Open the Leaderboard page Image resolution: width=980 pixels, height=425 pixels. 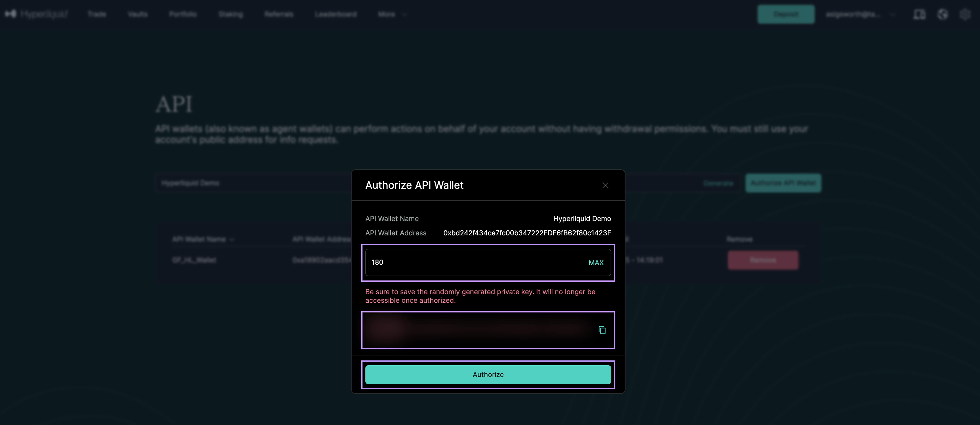point(336,14)
